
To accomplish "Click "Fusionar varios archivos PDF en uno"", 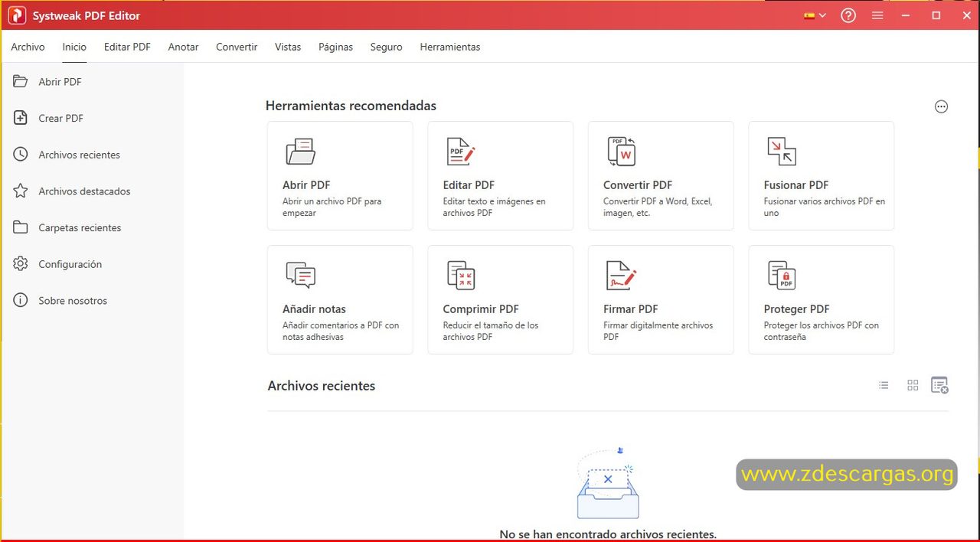I will pyautogui.click(x=824, y=207).
